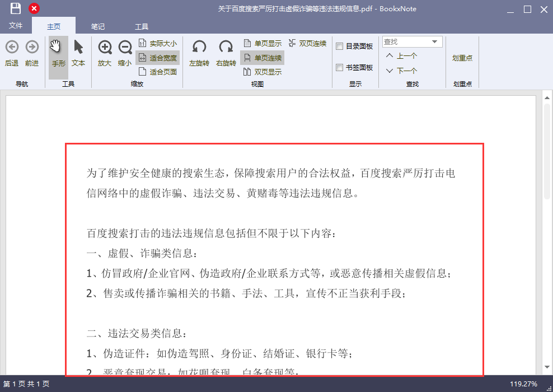553x392 pixels.
Task: Rotate right with 右旋转
Action: pos(226,54)
